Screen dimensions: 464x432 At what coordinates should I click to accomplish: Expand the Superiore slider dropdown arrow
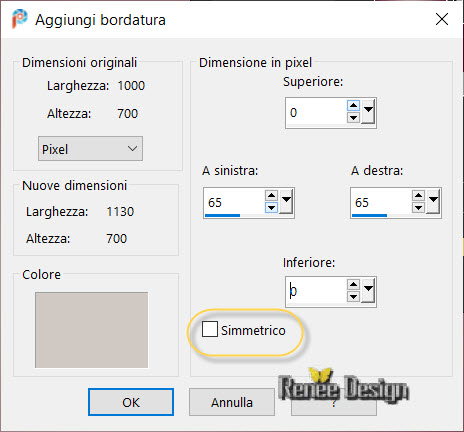368,112
